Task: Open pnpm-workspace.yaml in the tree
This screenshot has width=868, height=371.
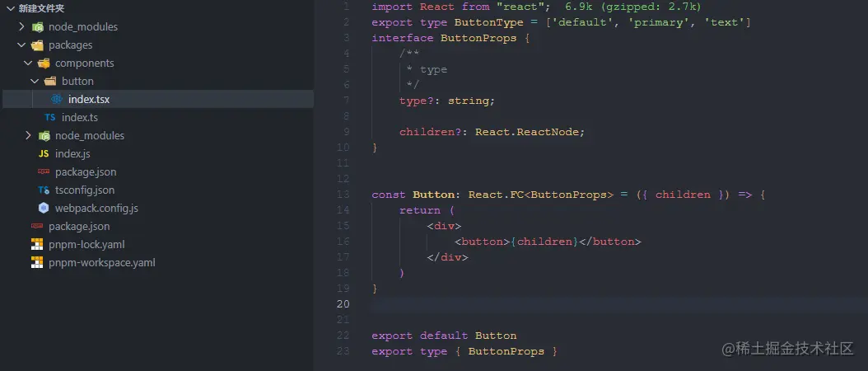Action: click(x=102, y=262)
